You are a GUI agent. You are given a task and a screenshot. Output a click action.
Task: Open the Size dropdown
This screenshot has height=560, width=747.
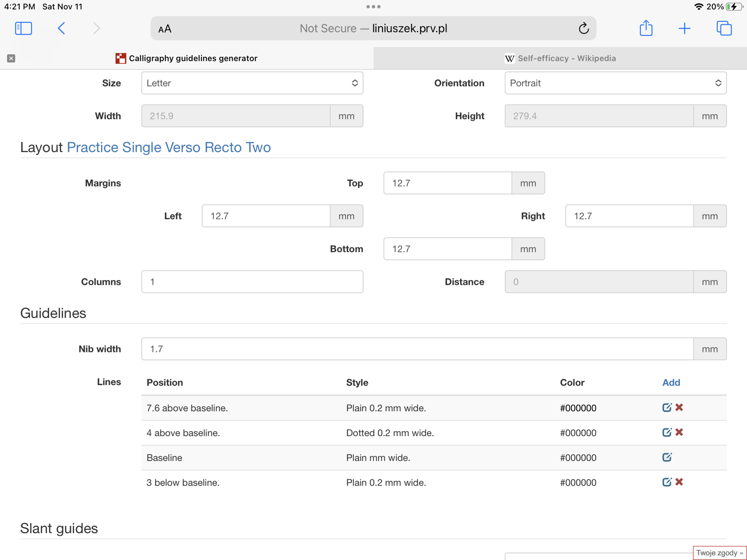click(x=252, y=83)
